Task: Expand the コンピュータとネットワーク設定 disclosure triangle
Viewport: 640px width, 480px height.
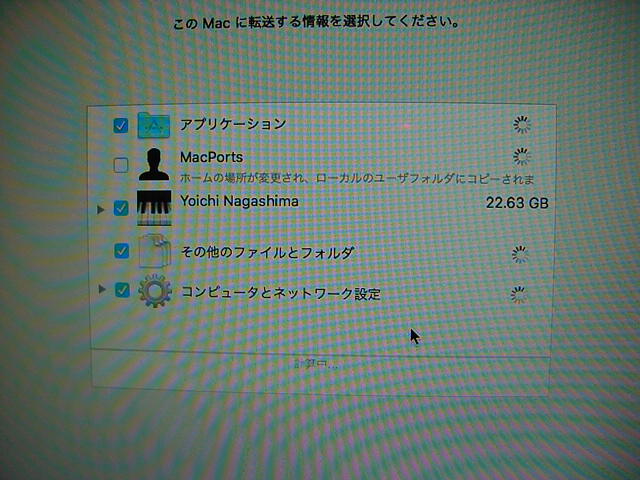Action: (x=102, y=289)
